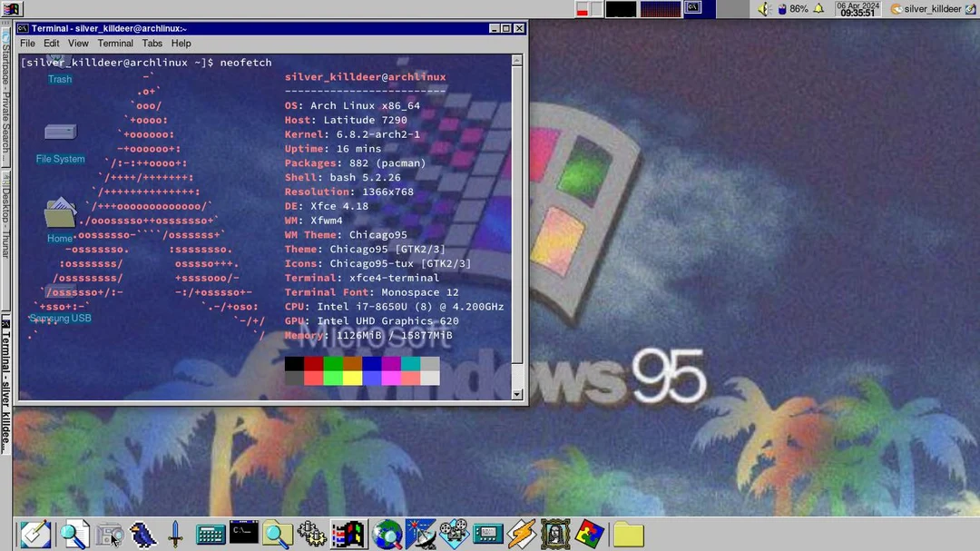
Task: Open the yellow folder in the dock
Action: pos(628,535)
